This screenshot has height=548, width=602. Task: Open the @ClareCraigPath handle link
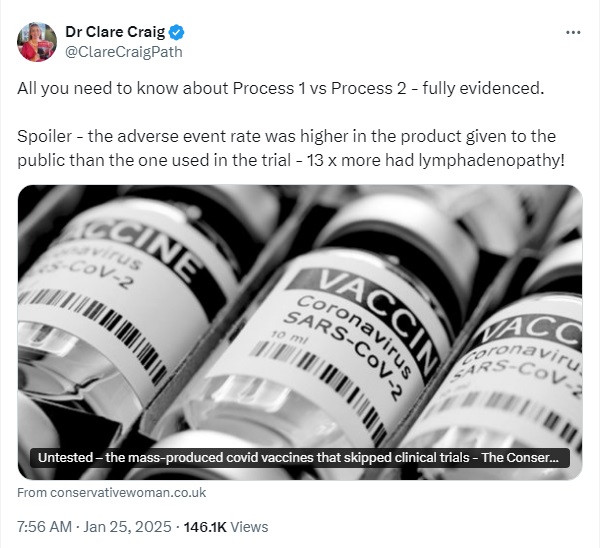coord(124,52)
